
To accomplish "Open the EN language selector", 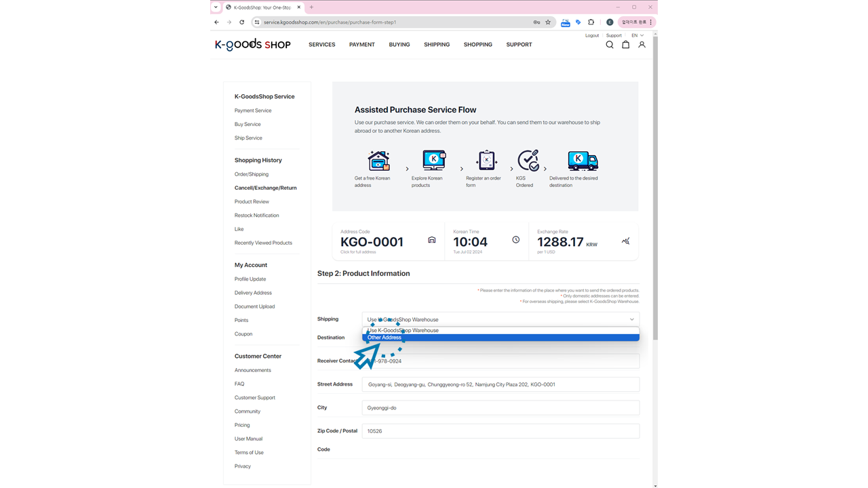I will [637, 35].
